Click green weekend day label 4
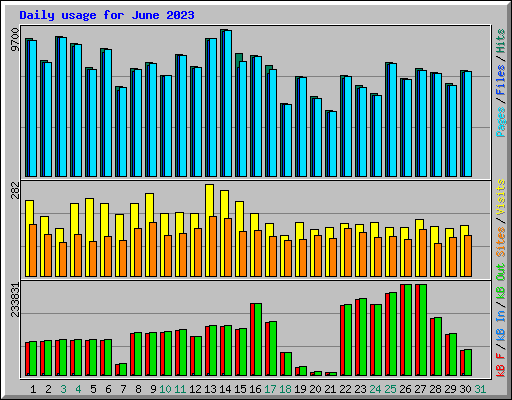The image size is (512, 400). pos(78,389)
